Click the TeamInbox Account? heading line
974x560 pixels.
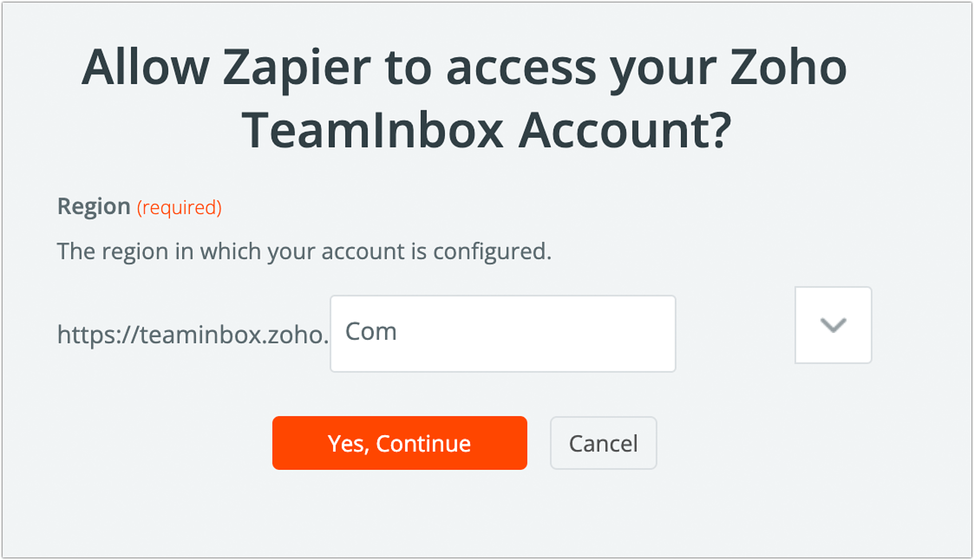coord(487,130)
